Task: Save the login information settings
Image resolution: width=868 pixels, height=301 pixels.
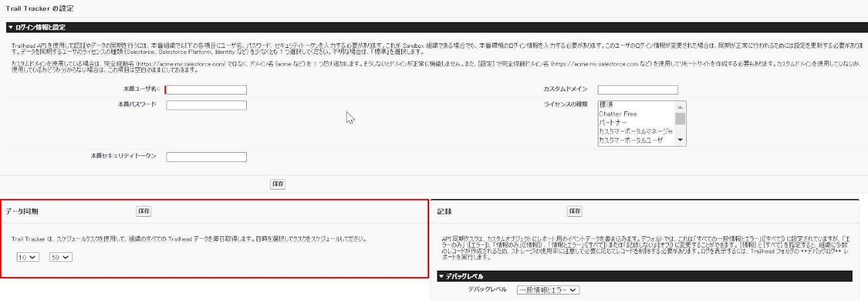Action: pyautogui.click(x=278, y=184)
